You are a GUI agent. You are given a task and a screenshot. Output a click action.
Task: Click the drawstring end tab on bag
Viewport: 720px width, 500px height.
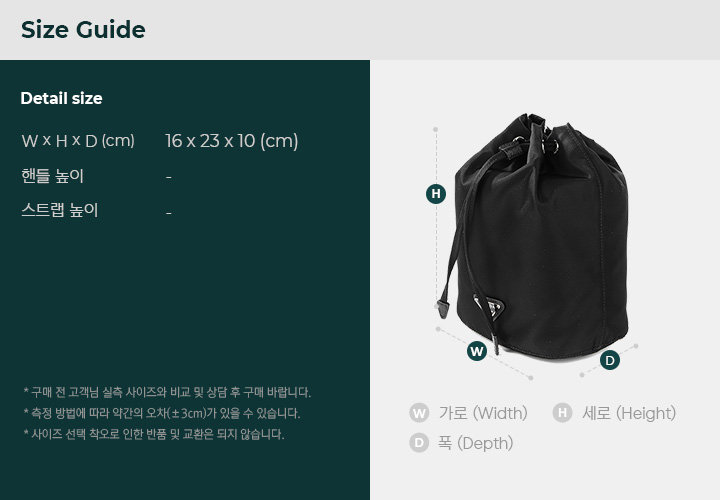pyautogui.click(x=442, y=309)
